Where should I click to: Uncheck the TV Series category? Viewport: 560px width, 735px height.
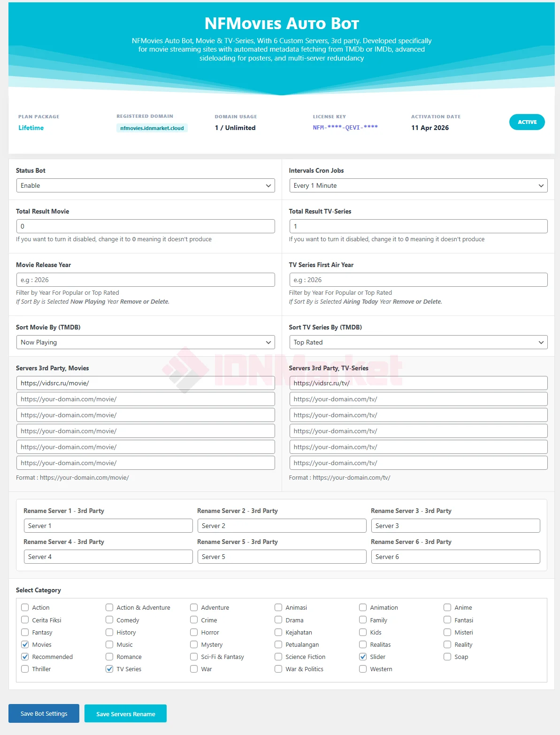[x=109, y=669]
